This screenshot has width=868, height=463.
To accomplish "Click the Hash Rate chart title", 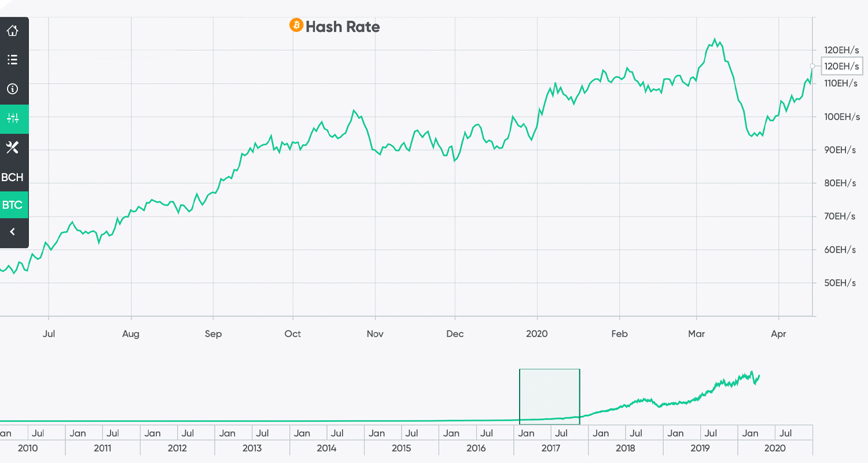I will [x=343, y=27].
